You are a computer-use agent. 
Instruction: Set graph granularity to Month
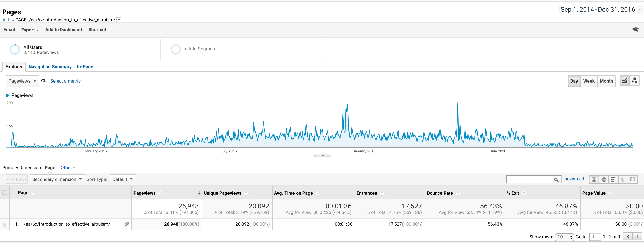(x=606, y=81)
